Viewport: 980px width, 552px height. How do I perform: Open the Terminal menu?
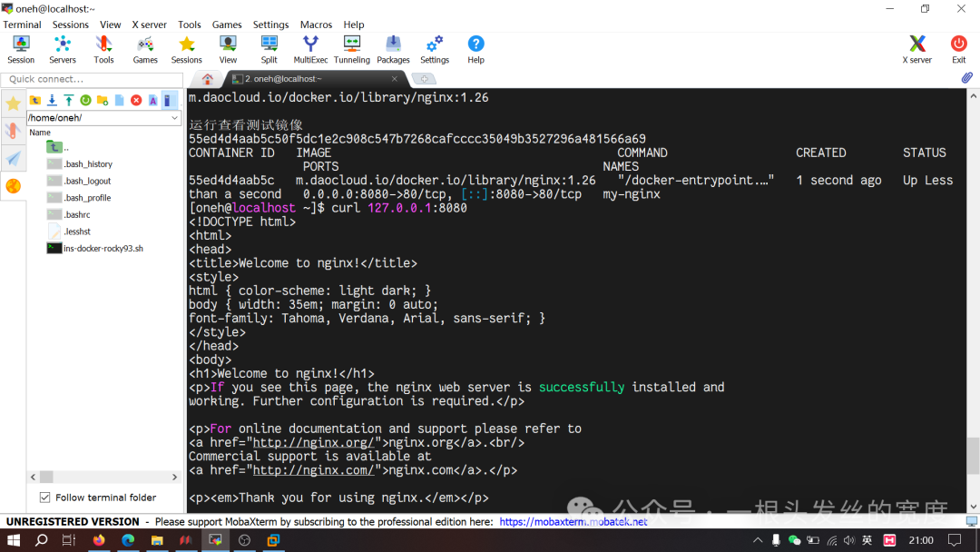[x=22, y=25]
